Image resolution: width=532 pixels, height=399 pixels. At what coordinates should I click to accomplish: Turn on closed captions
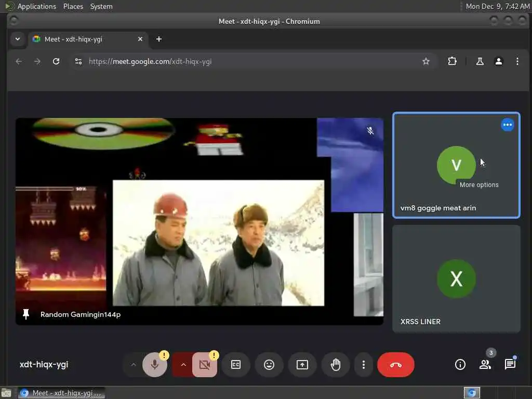pyautogui.click(x=236, y=365)
